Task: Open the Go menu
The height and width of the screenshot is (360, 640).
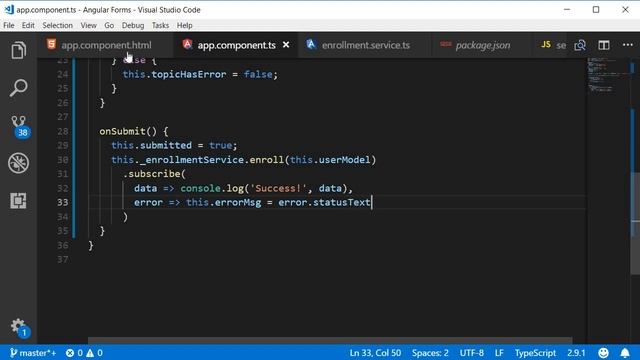Action: pos(109,25)
